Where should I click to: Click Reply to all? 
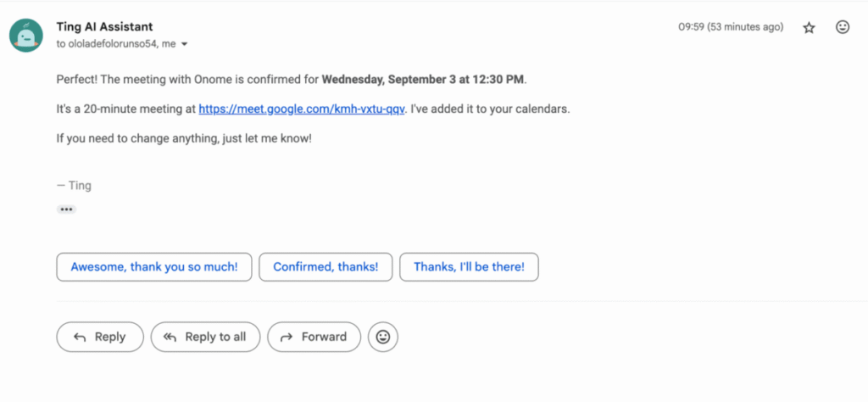click(x=205, y=337)
